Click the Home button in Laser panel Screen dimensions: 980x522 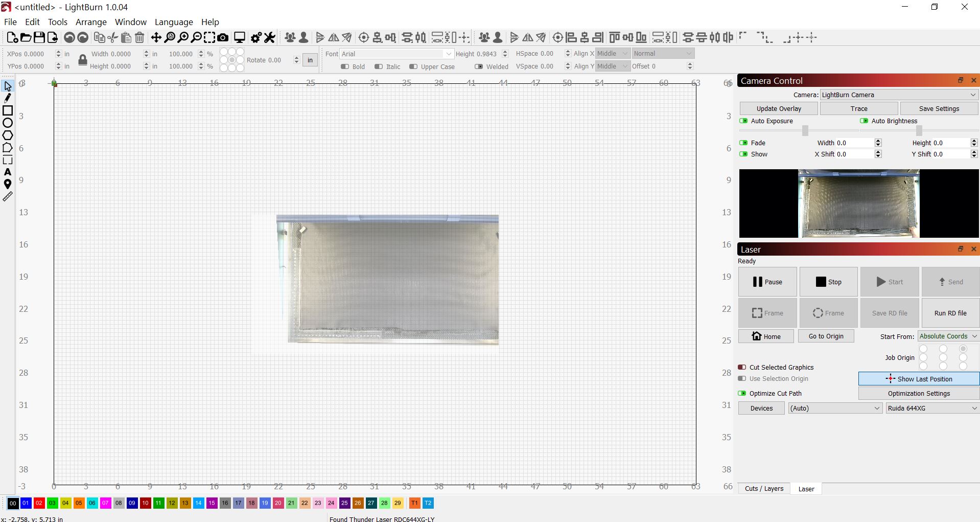766,336
